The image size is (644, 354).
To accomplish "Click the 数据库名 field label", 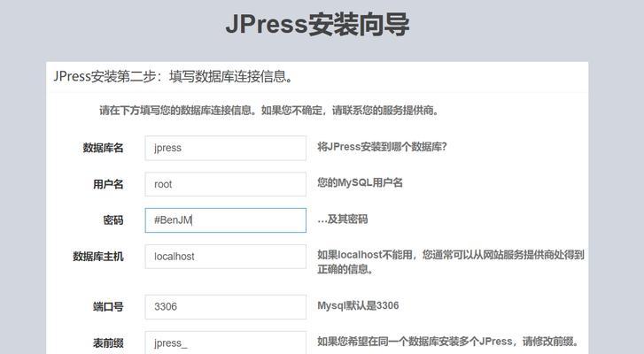I will [103, 148].
